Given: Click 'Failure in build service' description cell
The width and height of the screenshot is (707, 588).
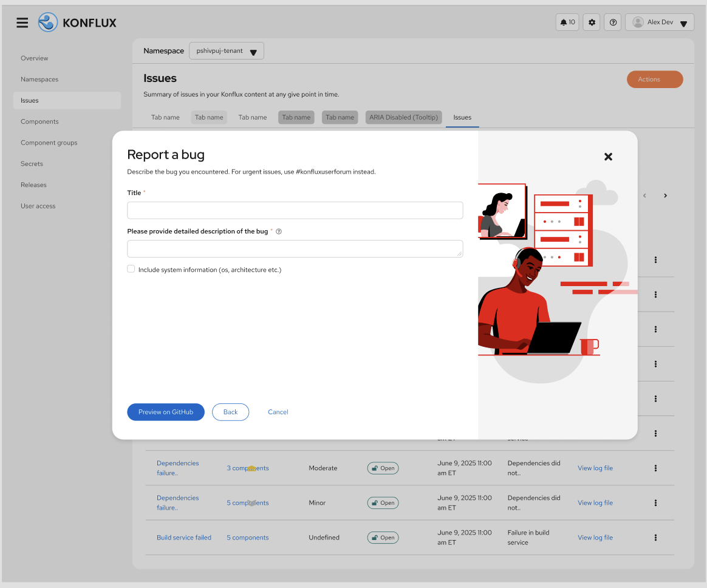Looking at the screenshot, I should pos(528,538).
